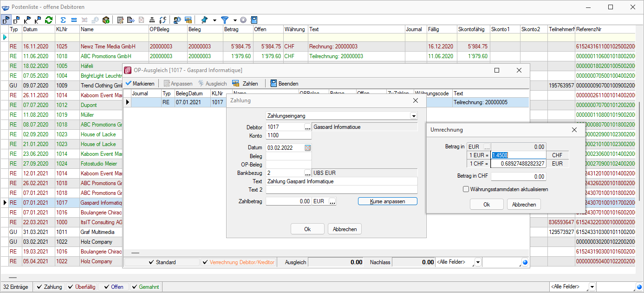Click the blue pin icon in toolbar
Screen dimensions: 644x293
(204, 20)
